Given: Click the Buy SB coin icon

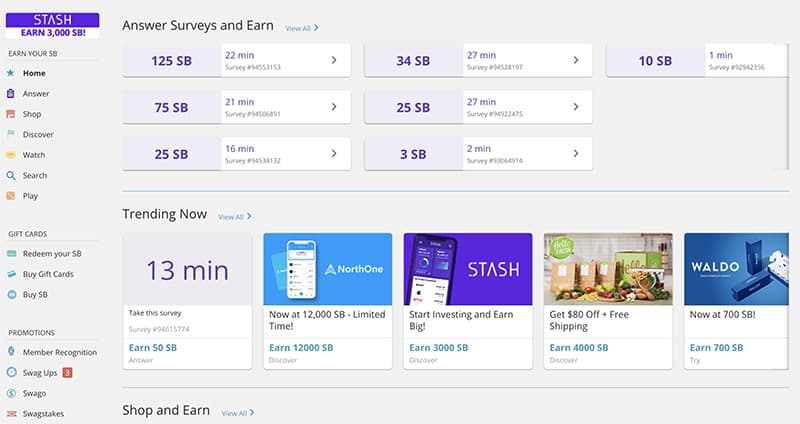Looking at the screenshot, I should [11, 294].
